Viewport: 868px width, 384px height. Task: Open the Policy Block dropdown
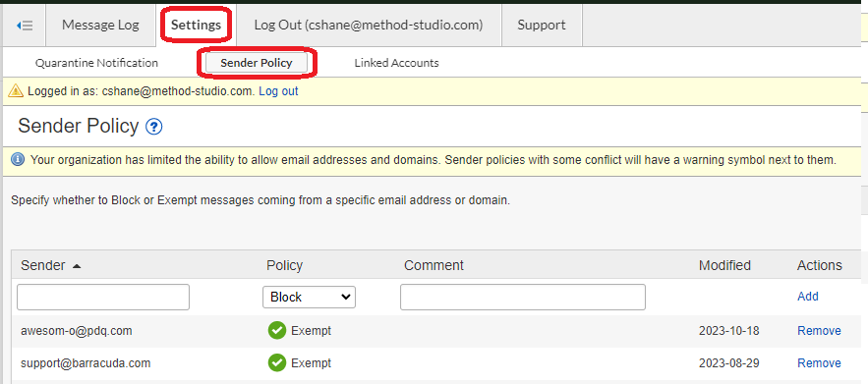coord(309,298)
